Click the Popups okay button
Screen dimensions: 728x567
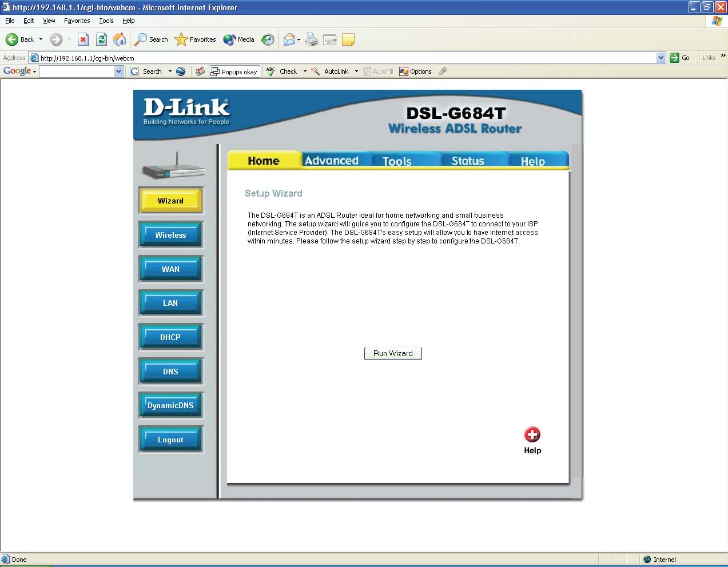coord(234,71)
